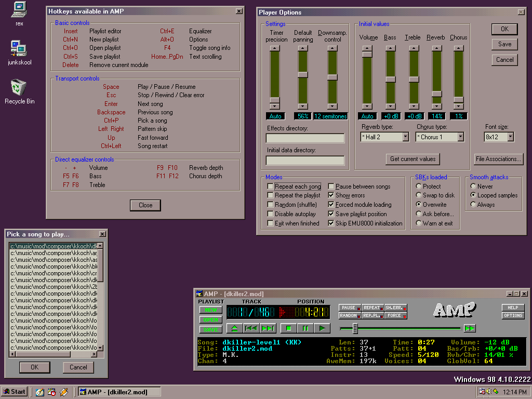The image size is (532, 399).
Task: Click Close in Hotkeys window
Action: coord(145,205)
